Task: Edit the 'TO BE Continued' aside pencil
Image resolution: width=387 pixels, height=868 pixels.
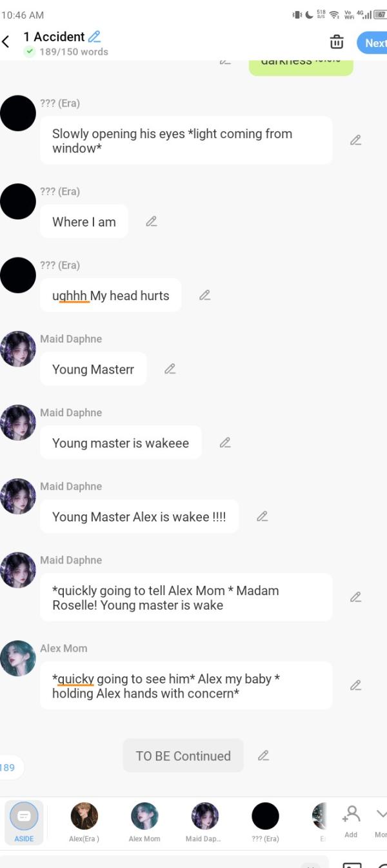Action: tap(263, 755)
